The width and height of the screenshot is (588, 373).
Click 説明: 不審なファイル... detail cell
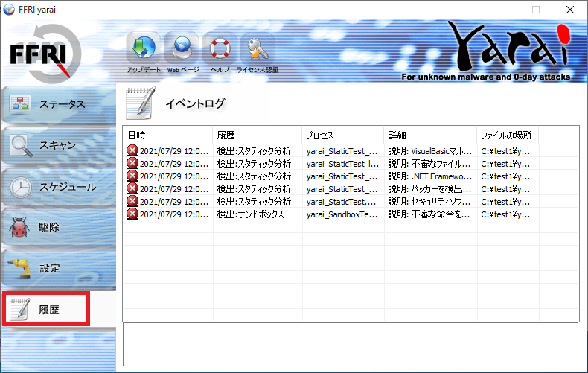pos(429,164)
